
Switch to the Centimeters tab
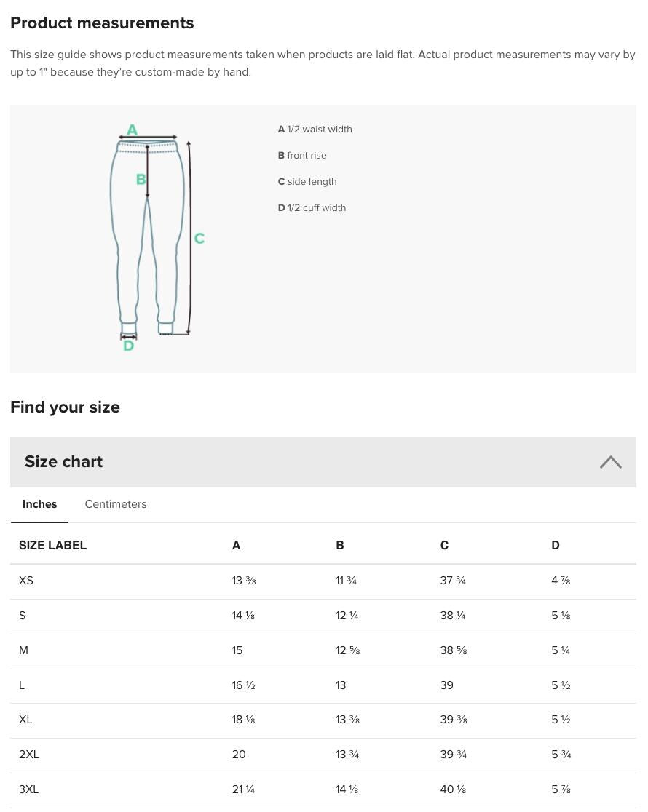[115, 504]
